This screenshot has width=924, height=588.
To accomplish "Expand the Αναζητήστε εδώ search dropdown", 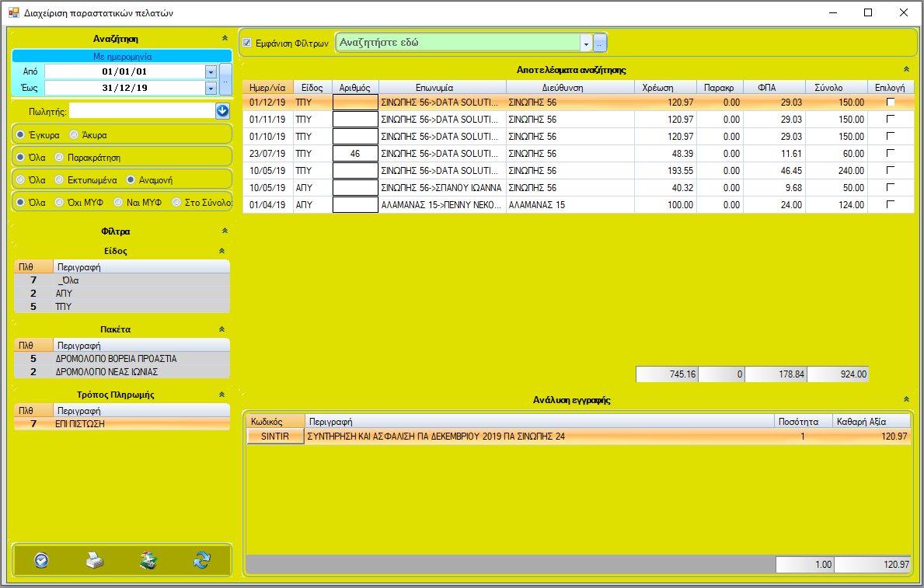I will click(x=586, y=43).
